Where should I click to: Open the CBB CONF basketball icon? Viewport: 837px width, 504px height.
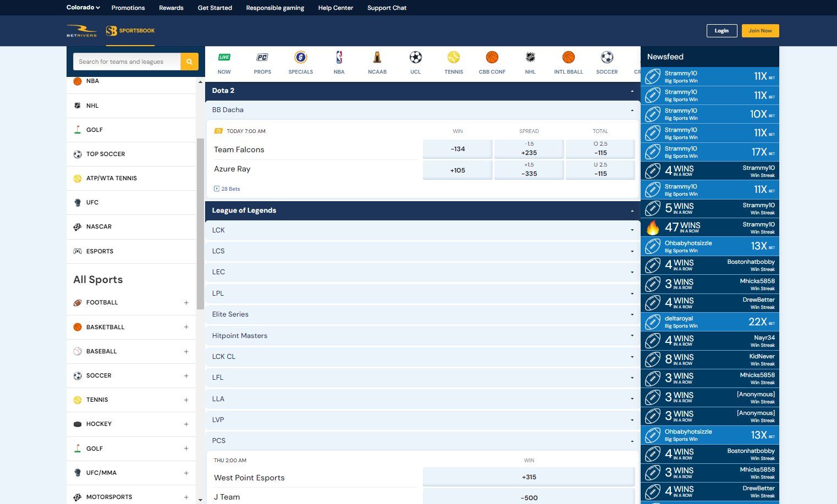point(492,57)
